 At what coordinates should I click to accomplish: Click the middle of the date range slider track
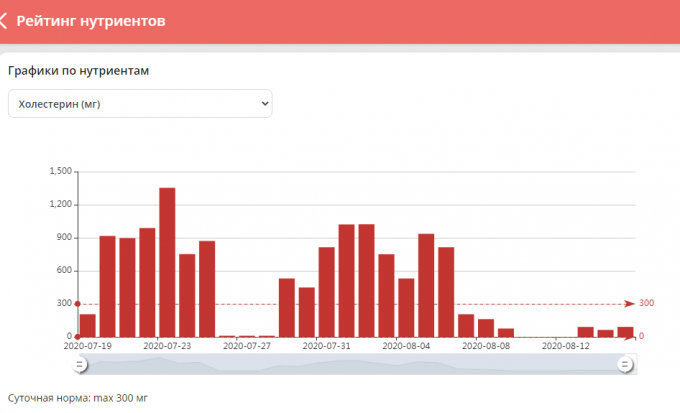(352, 365)
